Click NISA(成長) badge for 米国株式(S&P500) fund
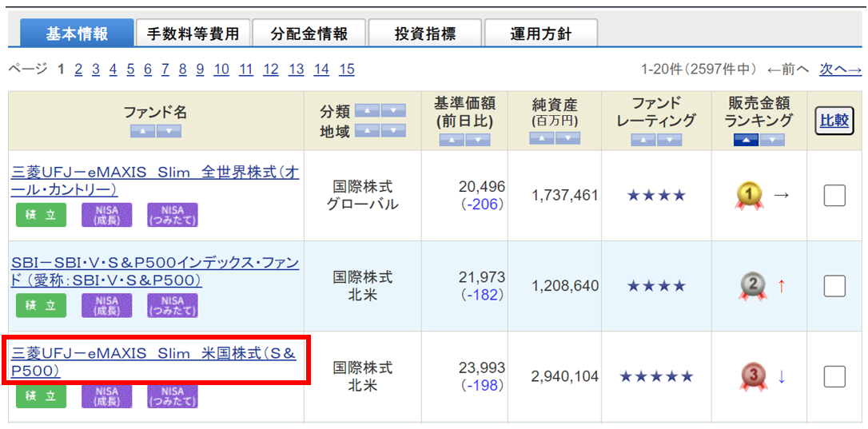The image size is (868, 429). [107, 396]
